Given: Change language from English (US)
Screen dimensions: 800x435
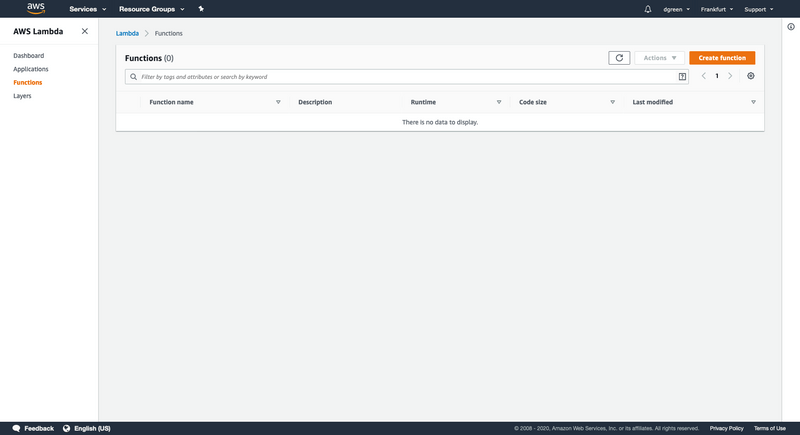Looking at the screenshot, I should point(87,428).
